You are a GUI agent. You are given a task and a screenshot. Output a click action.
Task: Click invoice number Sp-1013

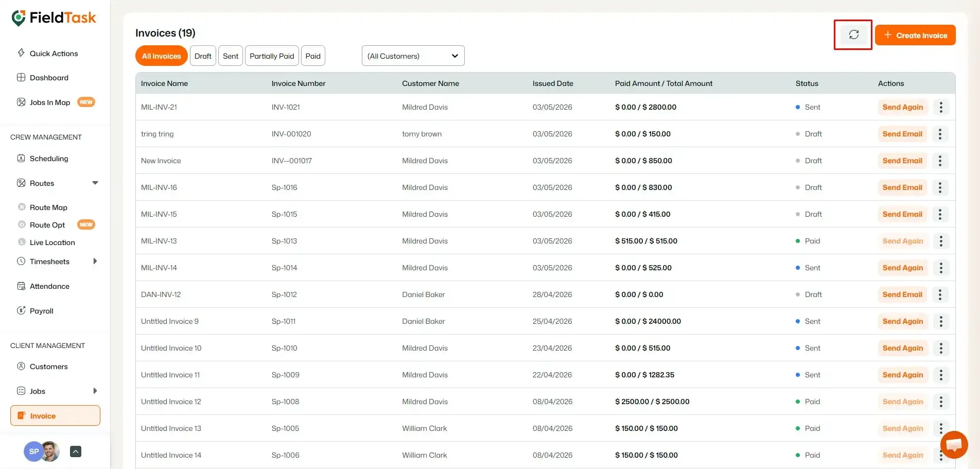pyautogui.click(x=284, y=241)
